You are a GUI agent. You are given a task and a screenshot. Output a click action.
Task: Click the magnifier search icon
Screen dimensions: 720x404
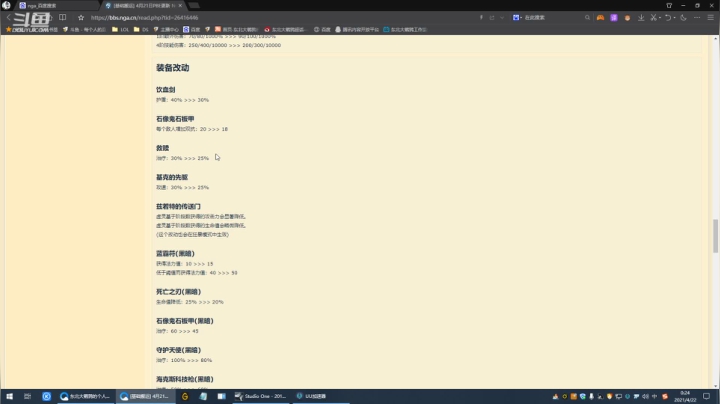click(587, 17)
